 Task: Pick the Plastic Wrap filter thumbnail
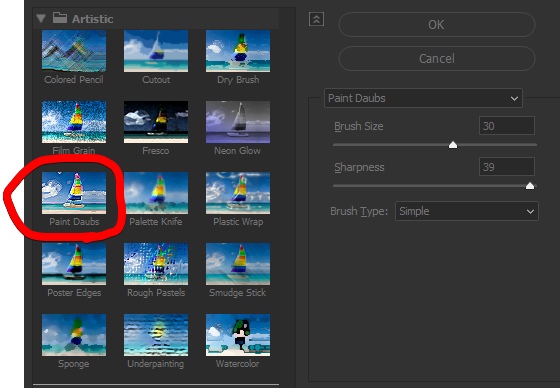pyautogui.click(x=238, y=193)
